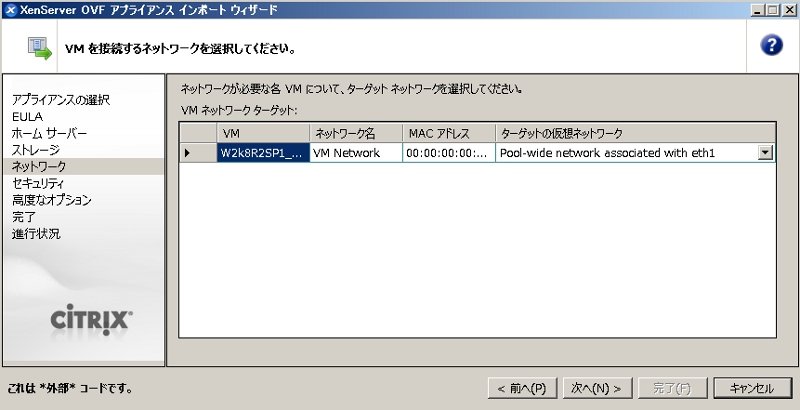Click the import wizard icon with the green arrow
800x410 pixels.
pyautogui.click(x=40, y=48)
